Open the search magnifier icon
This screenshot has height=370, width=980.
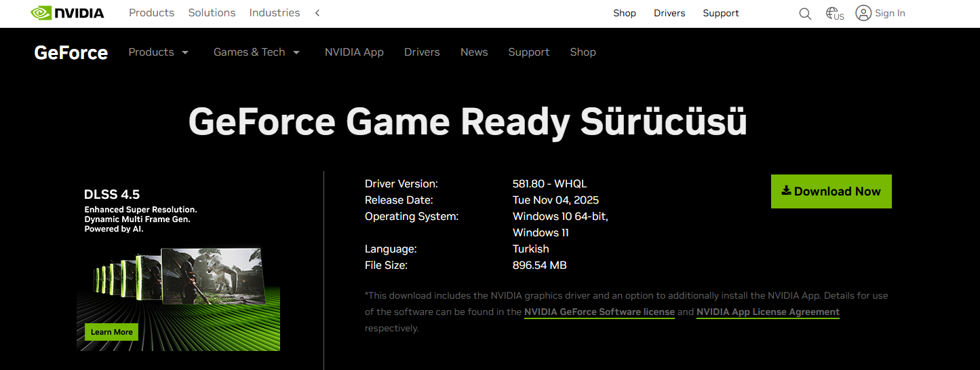[x=805, y=14]
